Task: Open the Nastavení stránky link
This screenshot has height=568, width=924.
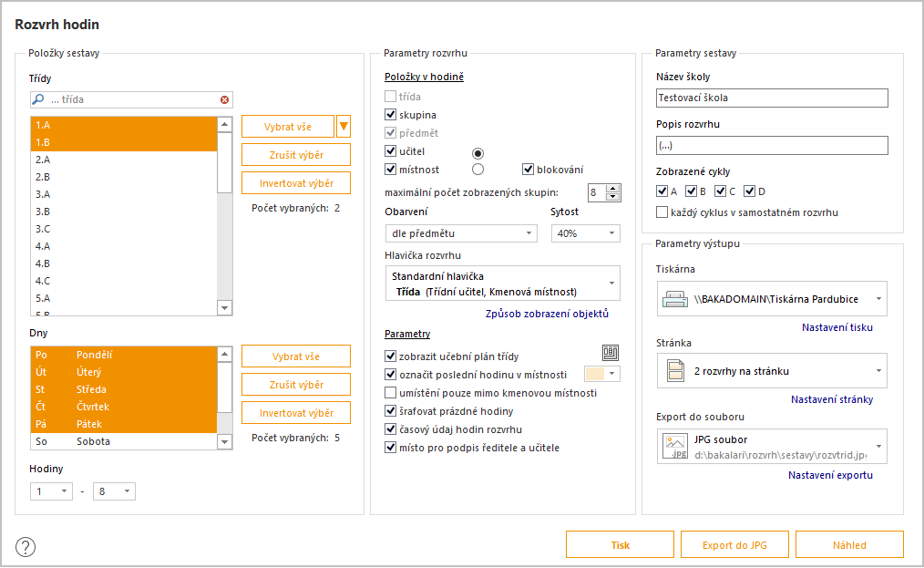Action: click(x=831, y=399)
